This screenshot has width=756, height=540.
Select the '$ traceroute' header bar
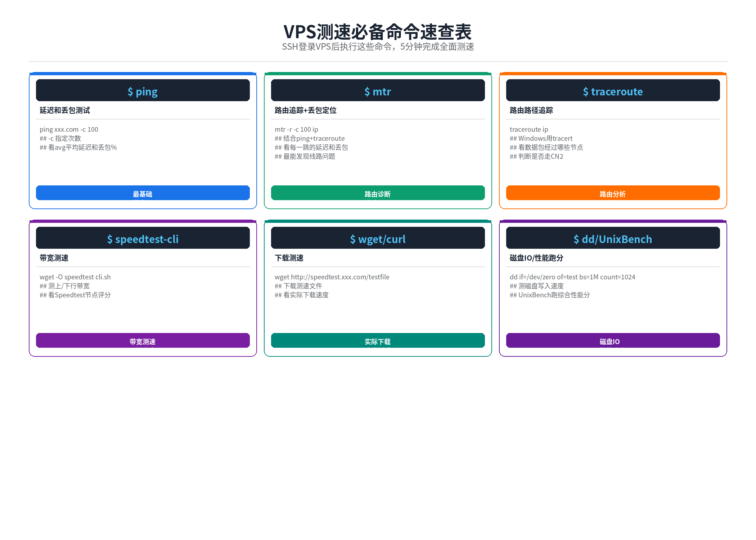(613, 90)
